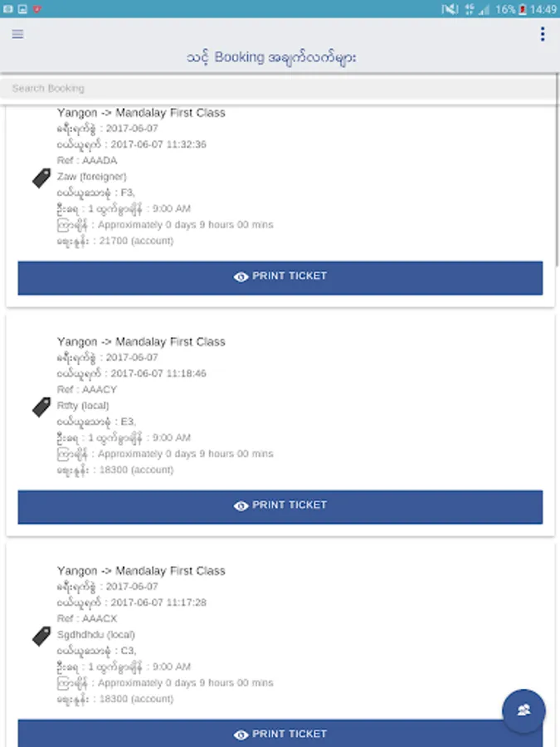Select the Yangon -> Mandalay title for AAADA
560x747 pixels.
[141, 113]
